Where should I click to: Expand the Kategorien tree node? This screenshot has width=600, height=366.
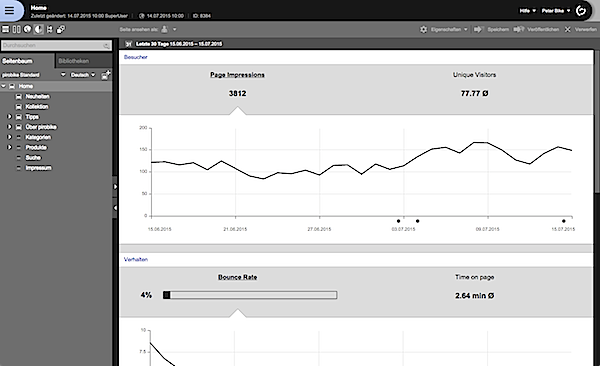point(9,137)
